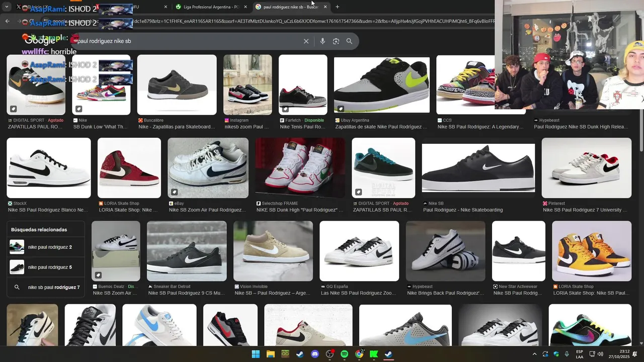Open Vision Invisible tan suede shoe image
644x362 pixels.
[273, 251]
